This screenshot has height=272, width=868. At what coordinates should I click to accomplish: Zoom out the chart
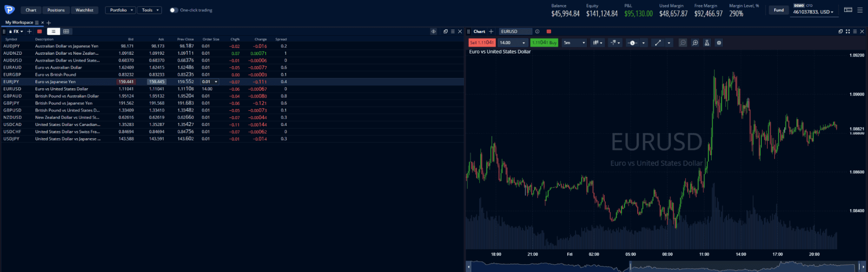(683, 43)
